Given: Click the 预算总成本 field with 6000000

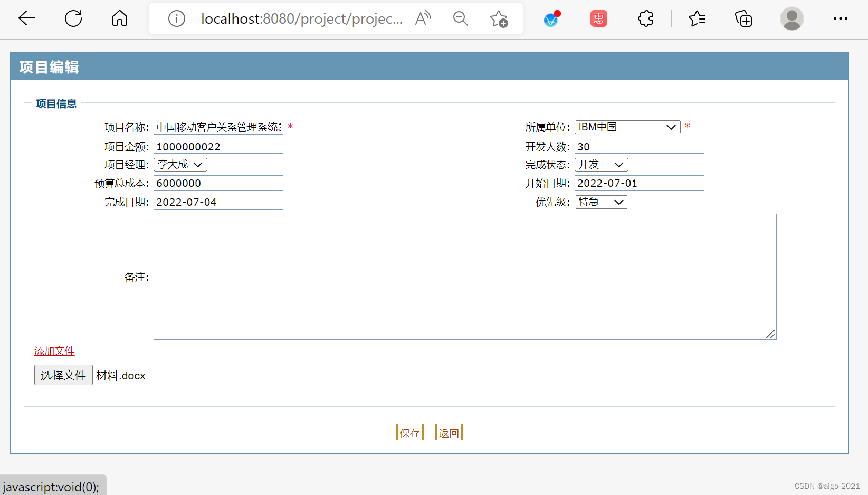Looking at the screenshot, I should (218, 183).
